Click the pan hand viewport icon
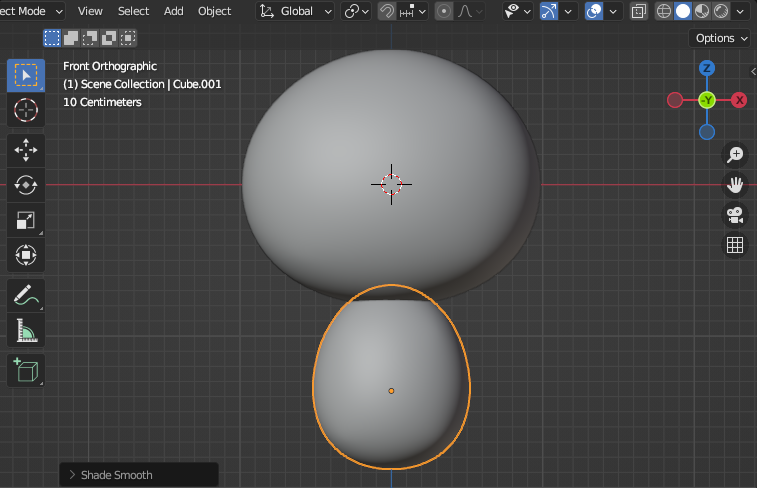The height and width of the screenshot is (488, 757). click(x=735, y=185)
